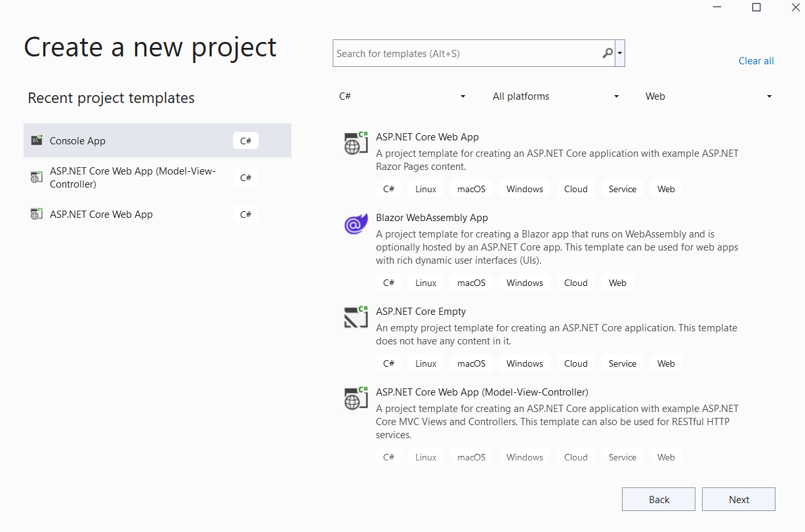Open the C# language dropdown
The height and width of the screenshot is (532, 805).
click(402, 96)
